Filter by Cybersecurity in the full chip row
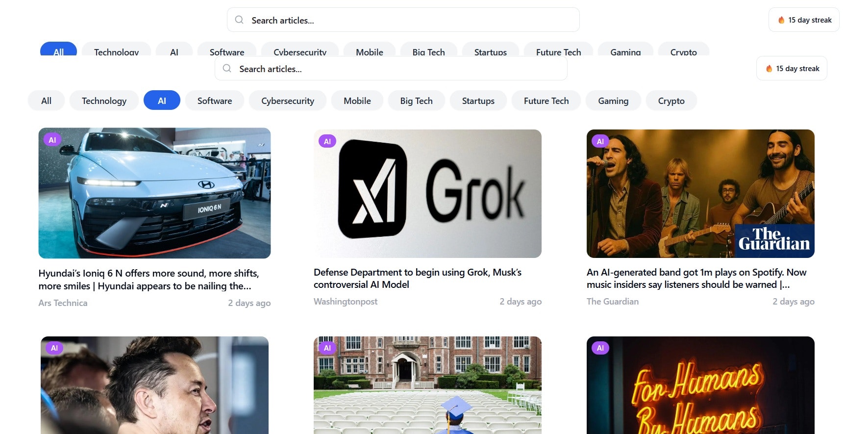The height and width of the screenshot is (434, 868). 288,101
